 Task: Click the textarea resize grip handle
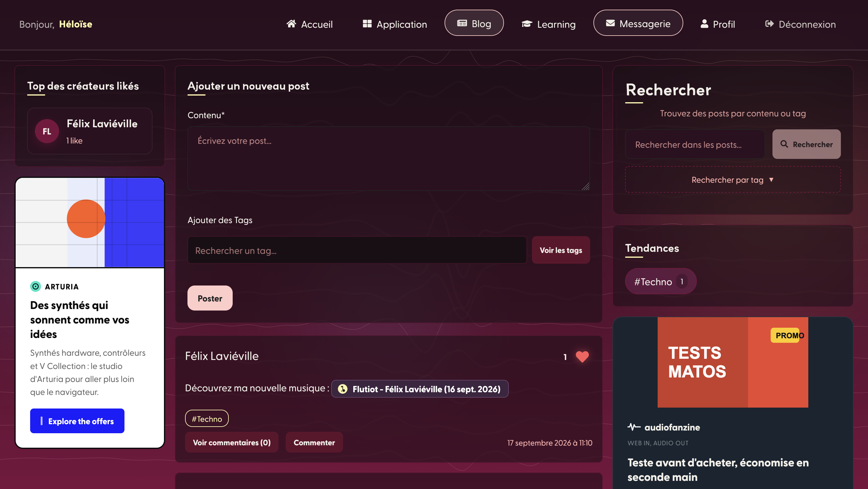[586, 186]
